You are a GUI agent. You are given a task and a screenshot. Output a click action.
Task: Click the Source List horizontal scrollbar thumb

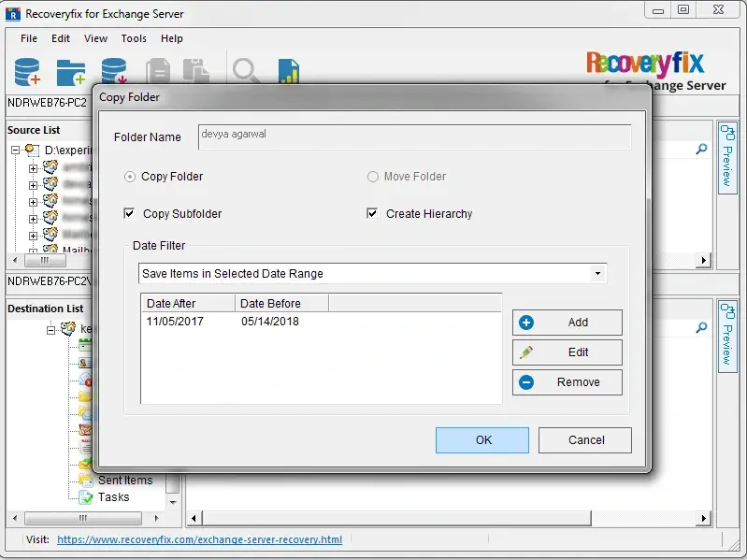[x=45, y=261]
